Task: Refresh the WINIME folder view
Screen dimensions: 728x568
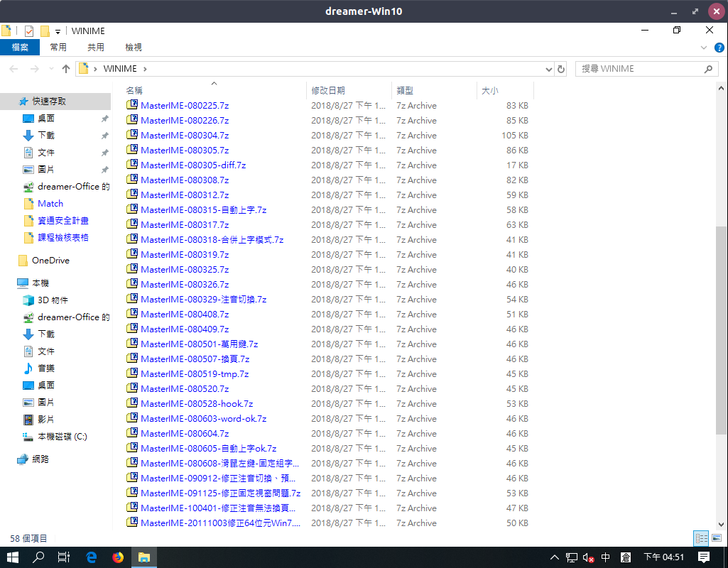Action: pyautogui.click(x=561, y=69)
